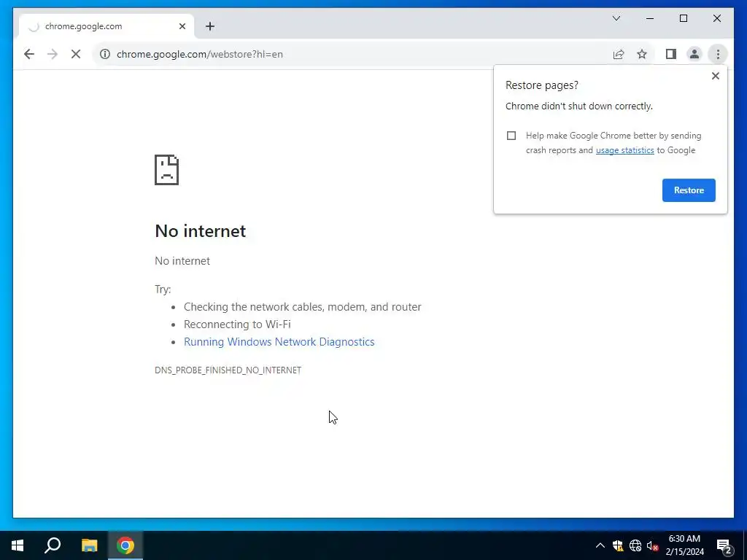Enable sending crash reports checkbox
This screenshot has width=747, height=560.
point(511,136)
